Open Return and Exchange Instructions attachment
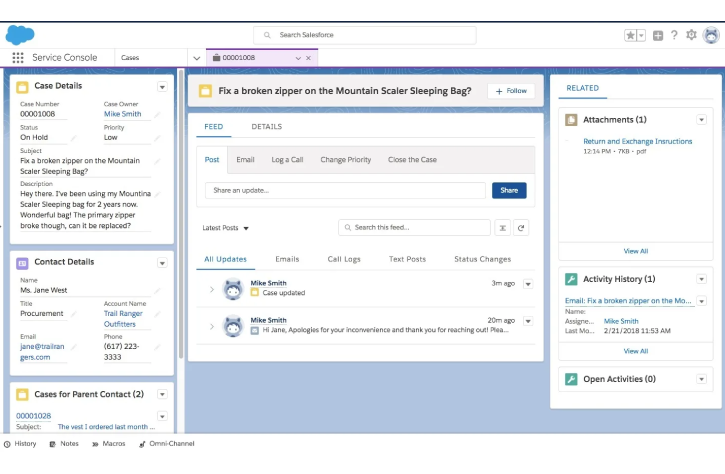The image size is (725, 474). (637, 141)
